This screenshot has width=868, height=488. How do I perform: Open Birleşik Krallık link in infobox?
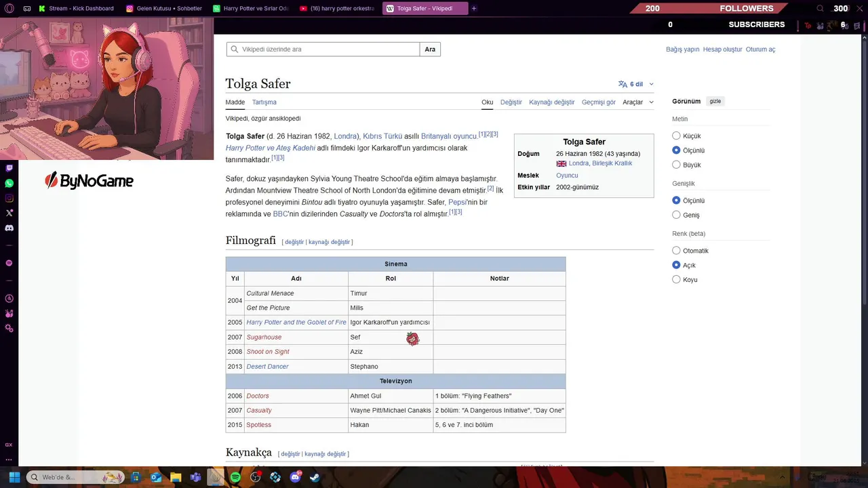[612, 163]
